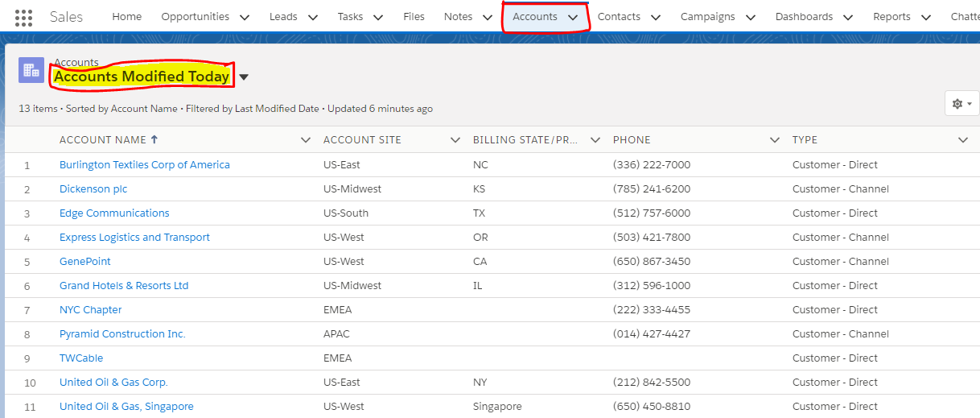980x418 pixels.
Task: Open the list view settings gear
Action: point(961,104)
